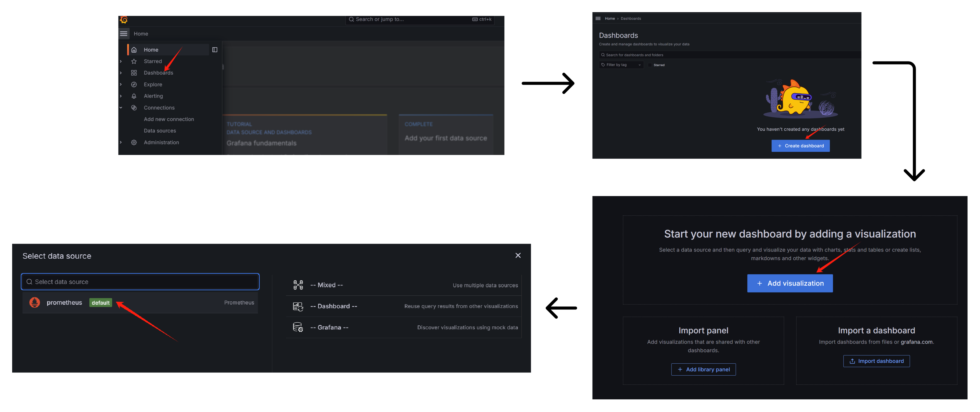Viewport: 980px width, 412px height.
Task: Collapse the Connections section chevron
Action: [x=121, y=108]
